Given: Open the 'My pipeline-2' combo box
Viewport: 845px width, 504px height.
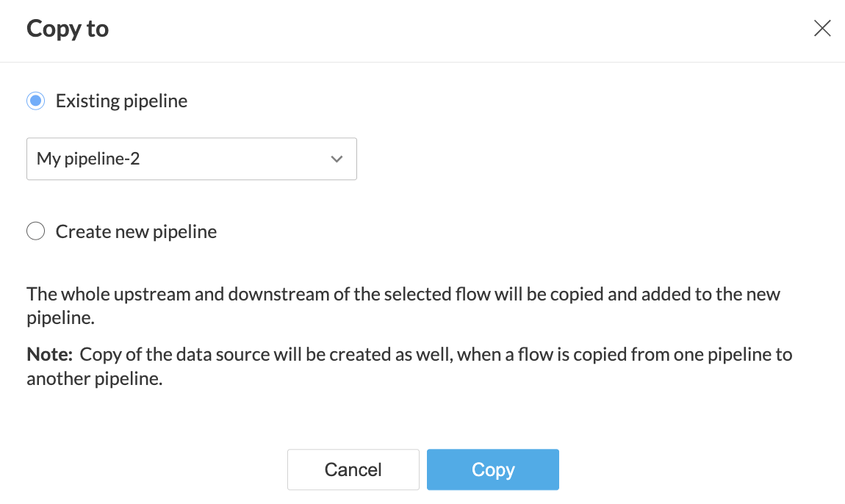Looking at the screenshot, I should [191, 159].
